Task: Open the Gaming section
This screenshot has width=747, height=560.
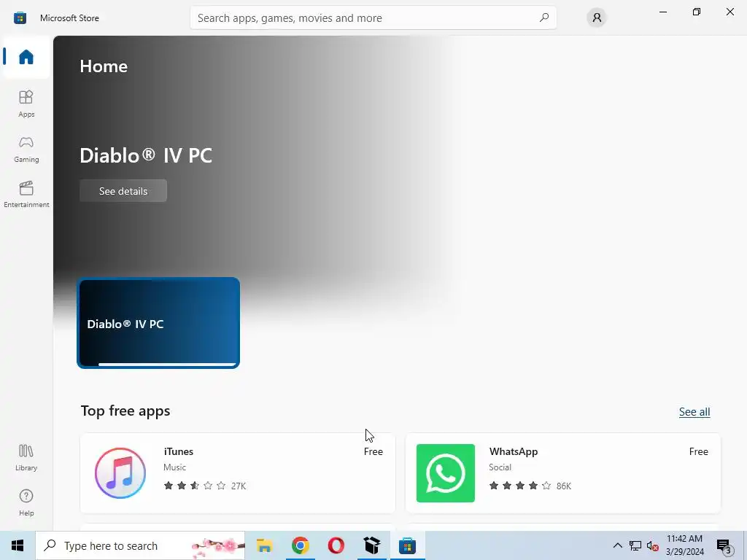Action: [26, 149]
